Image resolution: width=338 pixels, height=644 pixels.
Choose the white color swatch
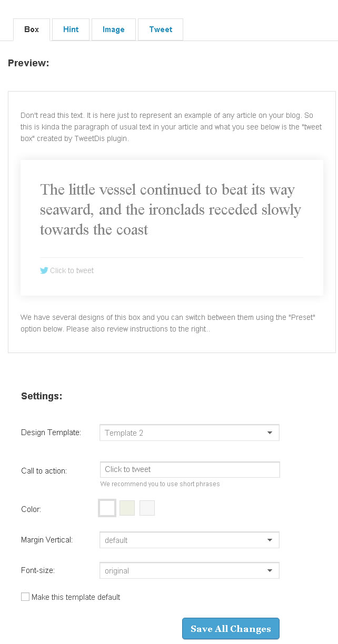(107, 508)
